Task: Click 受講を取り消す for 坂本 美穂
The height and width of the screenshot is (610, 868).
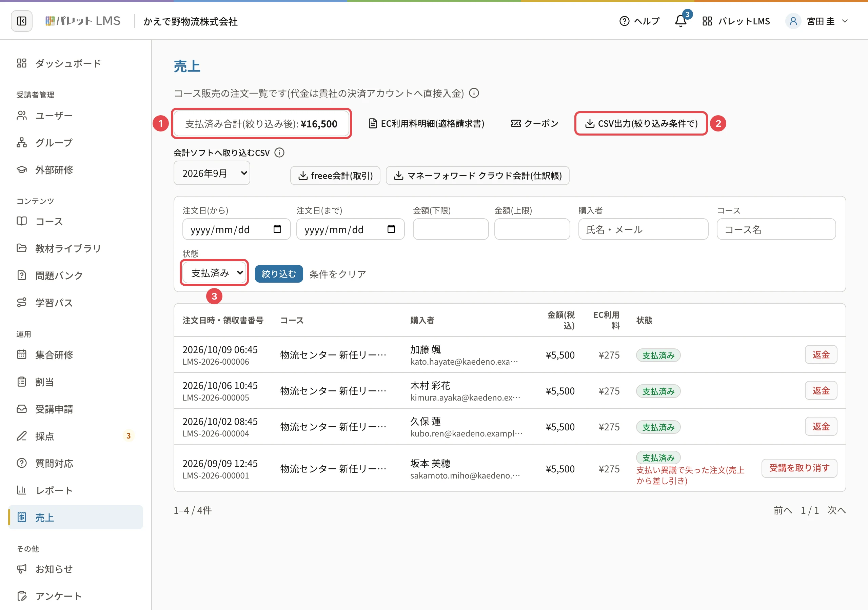Action: click(799, 468)
